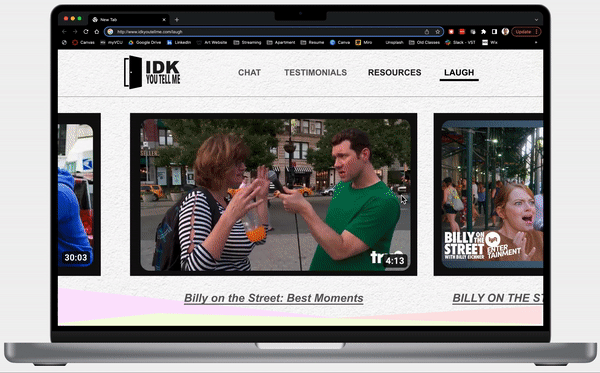Open the Chrome profile avatar
This screenshot has width=600, height=373.
(x=505, y=32)
